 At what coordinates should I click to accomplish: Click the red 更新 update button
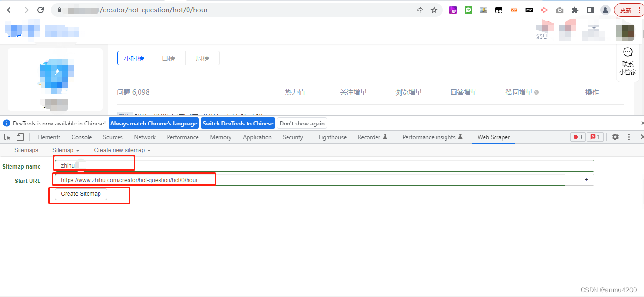tap(629, 10)
